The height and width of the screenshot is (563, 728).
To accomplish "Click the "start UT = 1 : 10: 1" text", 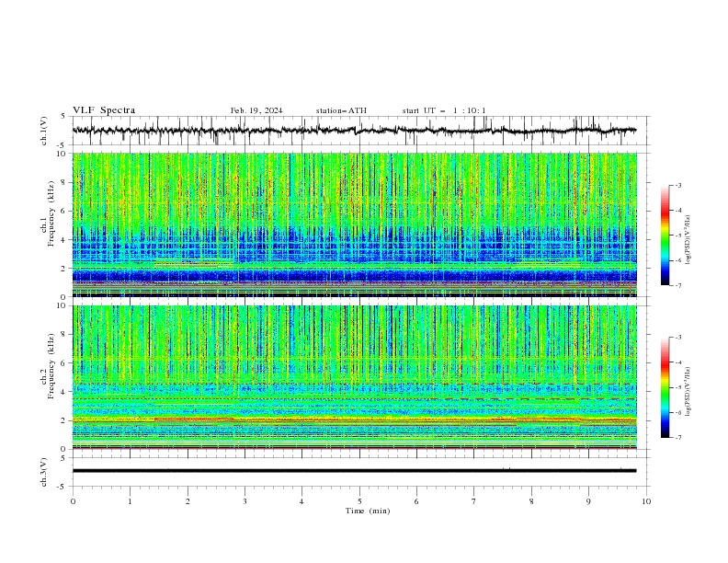I will pos(444,110).
